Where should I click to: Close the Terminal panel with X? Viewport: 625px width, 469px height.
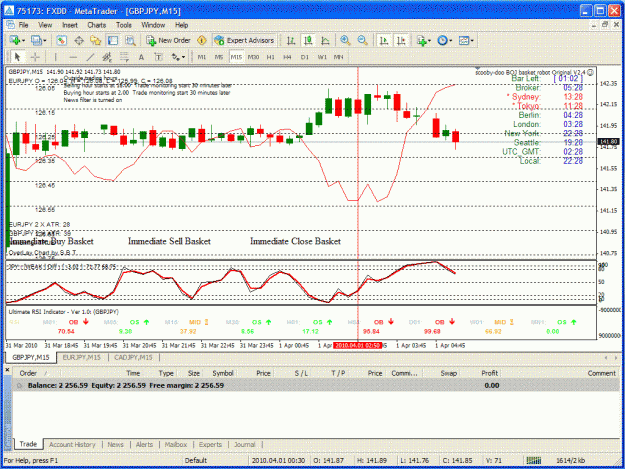[x=7, y=370]
